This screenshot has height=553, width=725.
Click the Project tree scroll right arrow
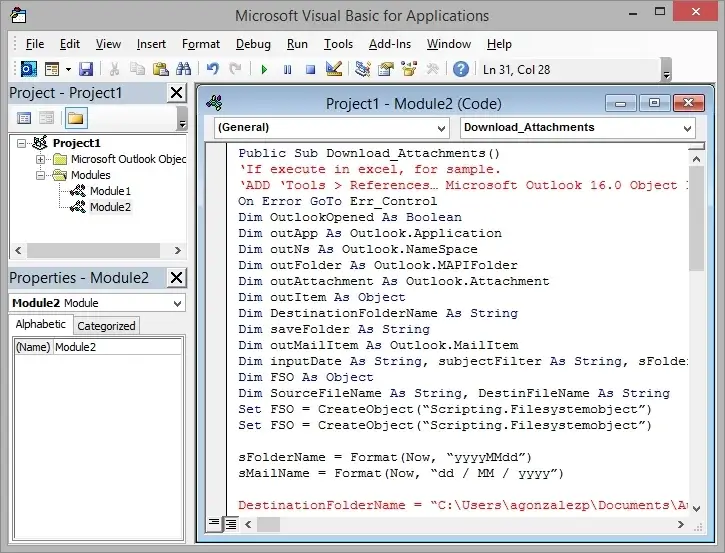pyautogui.click(x=178, y=251)
